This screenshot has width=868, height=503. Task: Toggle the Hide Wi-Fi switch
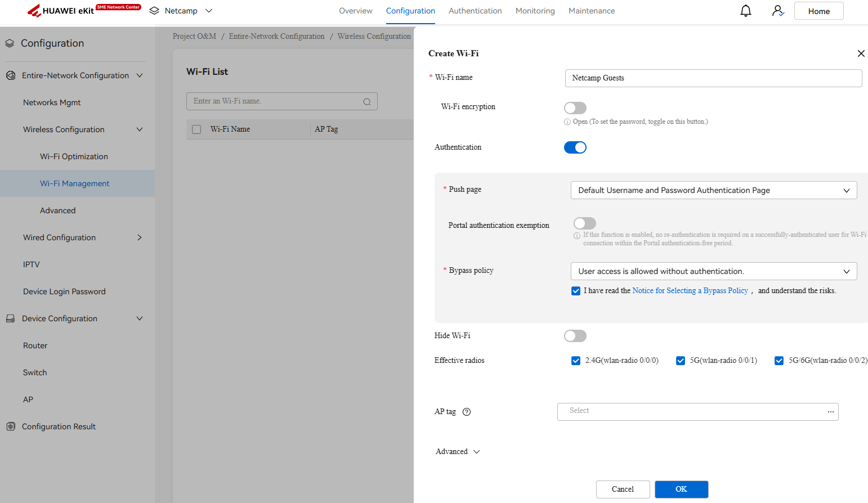point(575,336)
